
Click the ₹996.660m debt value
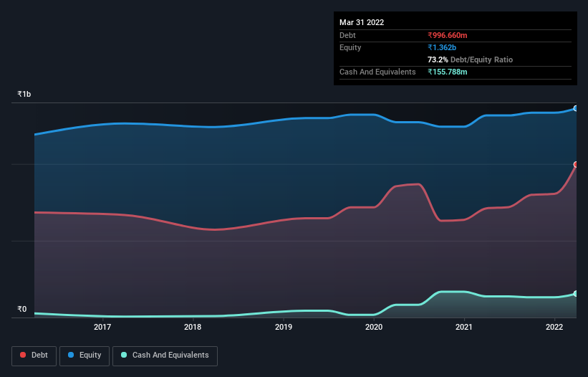point(448,35)
